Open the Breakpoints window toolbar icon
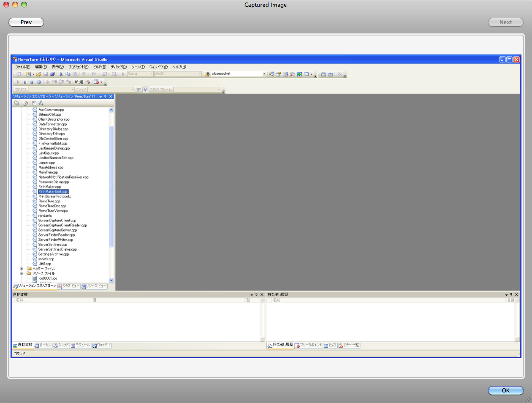Viewport: 532px width, 403px height. [96, 82]
